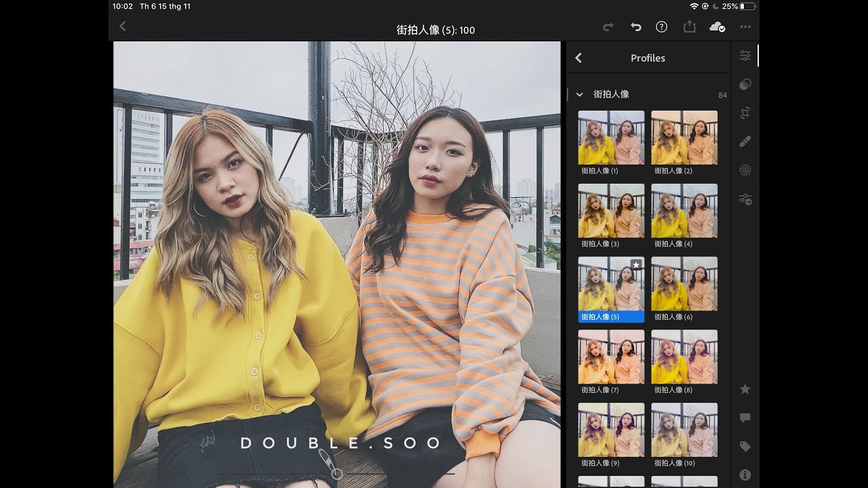Tap the undo arrow icon

click(635, 27)
